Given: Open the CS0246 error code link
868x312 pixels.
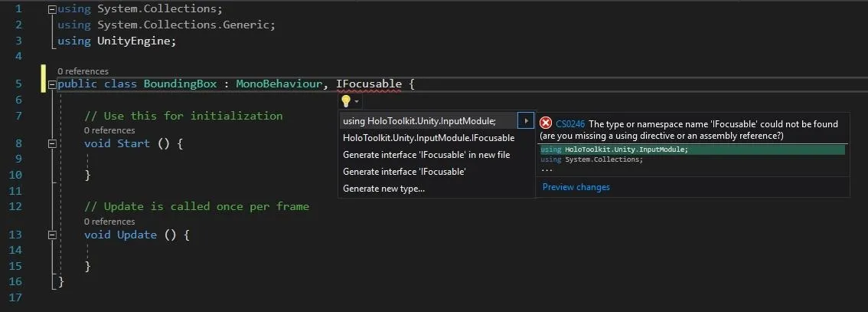Looking at the screenshot, I should coord(570,123).
